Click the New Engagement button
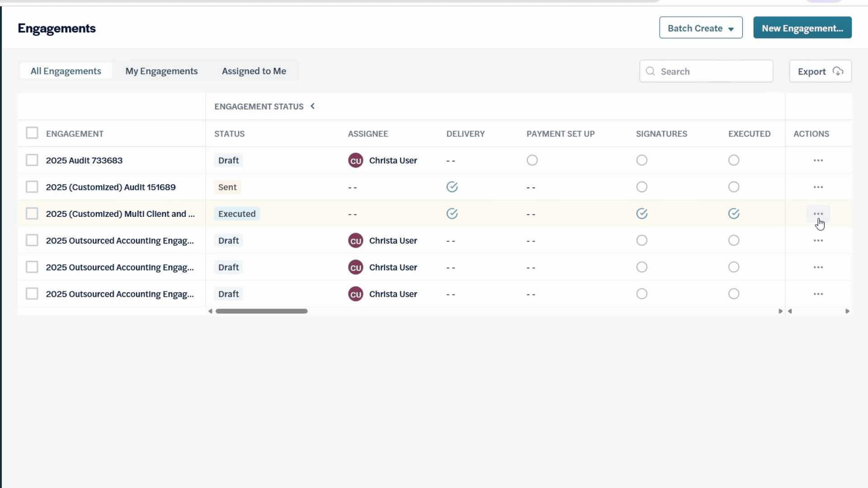 coord(802,28)
